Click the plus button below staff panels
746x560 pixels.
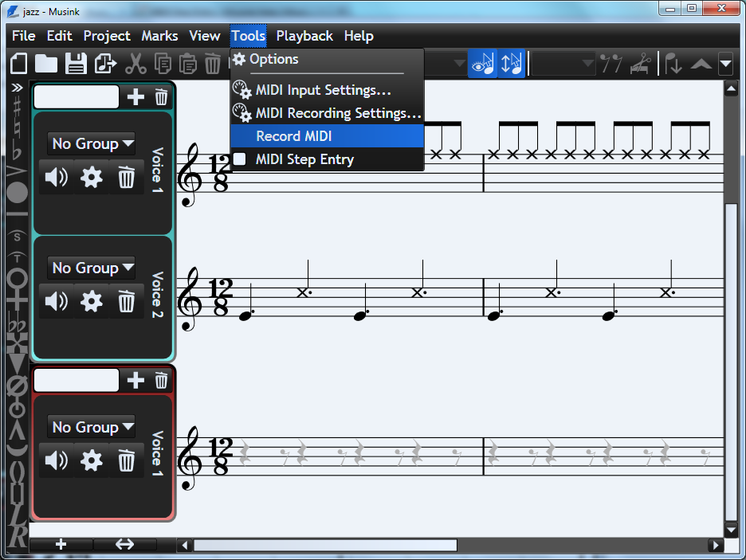(61, 545)
